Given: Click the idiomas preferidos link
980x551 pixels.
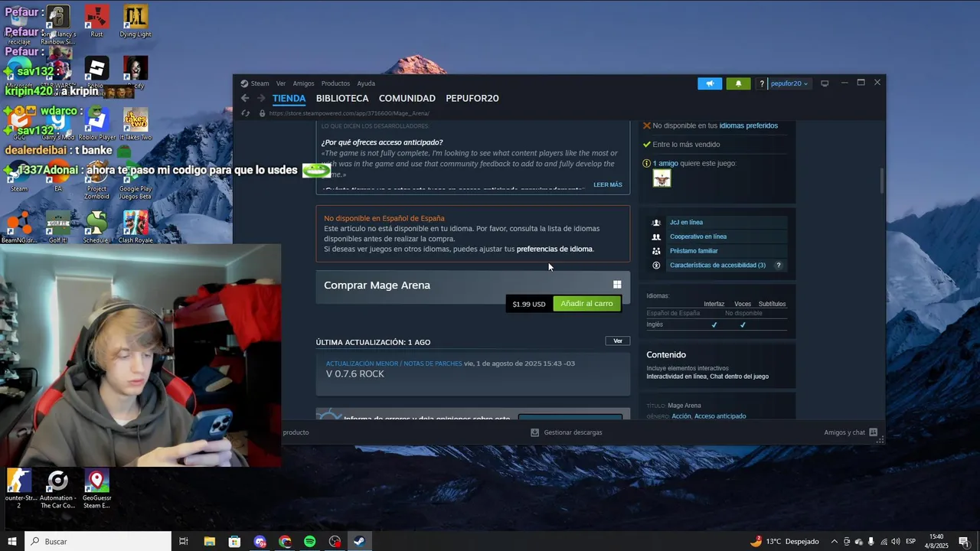Looking at the screenshot, I should pyautogui.click(x=748, y=126).
